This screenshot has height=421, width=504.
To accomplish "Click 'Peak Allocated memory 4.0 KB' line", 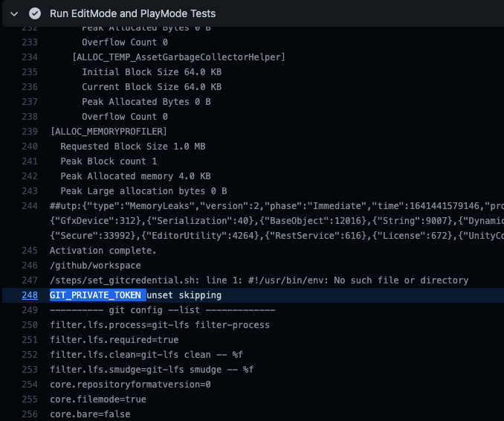I will coord(135,176).
